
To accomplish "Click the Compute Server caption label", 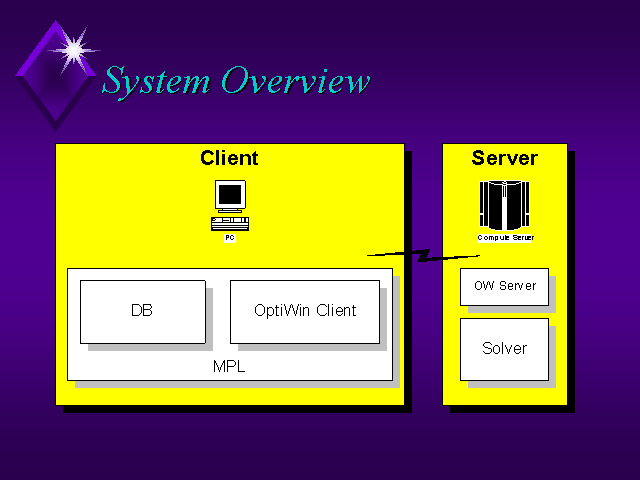I will 504,238.
